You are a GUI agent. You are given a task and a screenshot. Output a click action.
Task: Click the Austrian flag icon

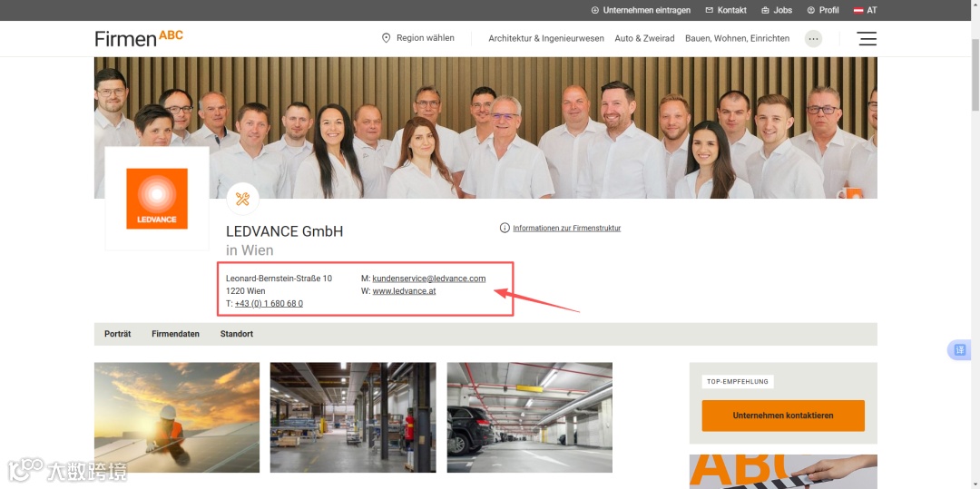point(858,10)
